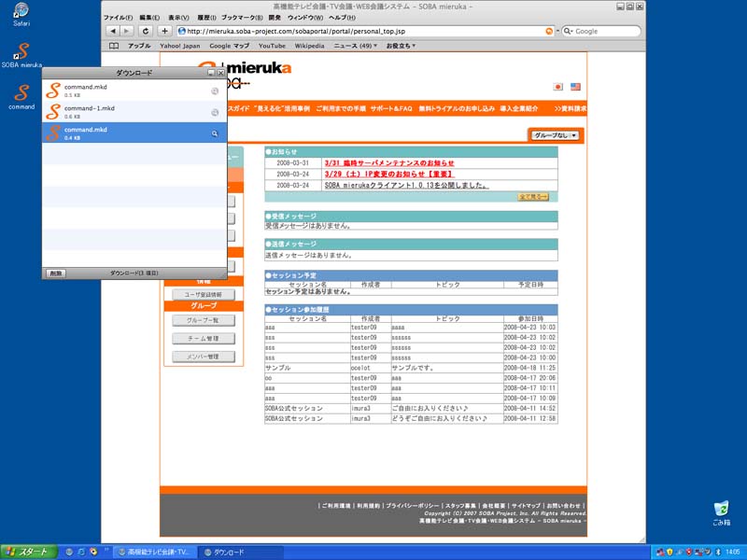Viewport: 747px width, 560px height.
Task: Click Safari back navigation arrow
Action: click(113, 31)
